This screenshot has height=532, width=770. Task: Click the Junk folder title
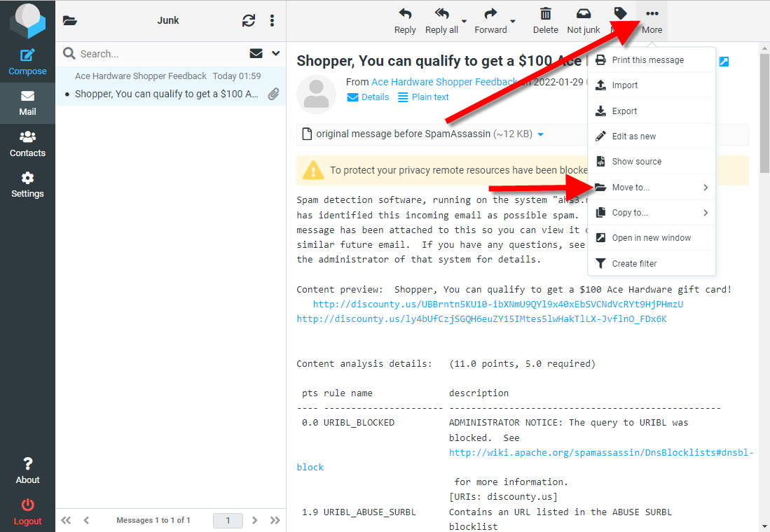(x=168, y=20)
